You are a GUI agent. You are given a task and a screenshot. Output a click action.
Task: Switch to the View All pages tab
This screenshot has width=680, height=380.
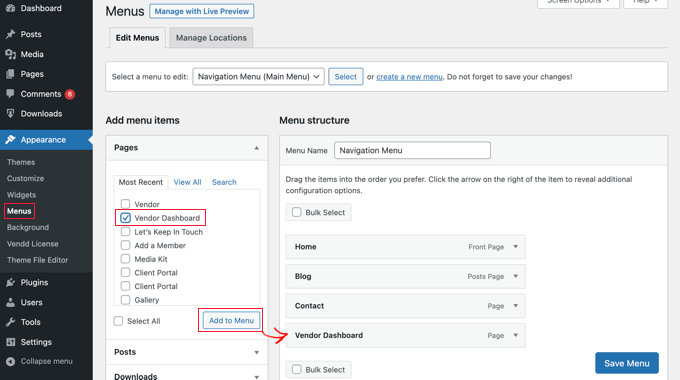click(x=187, y=182)
